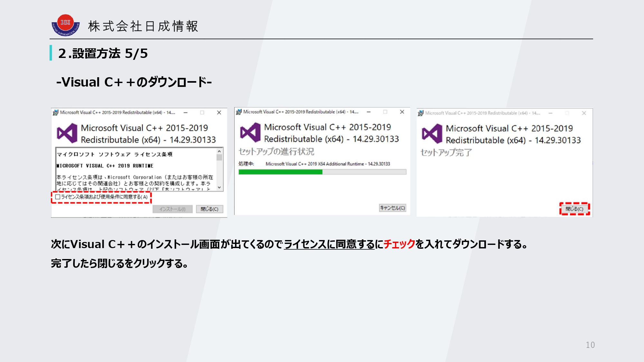Click the underlined ライセンスに同意する text

pyautogui.click(x=329, y=244)
